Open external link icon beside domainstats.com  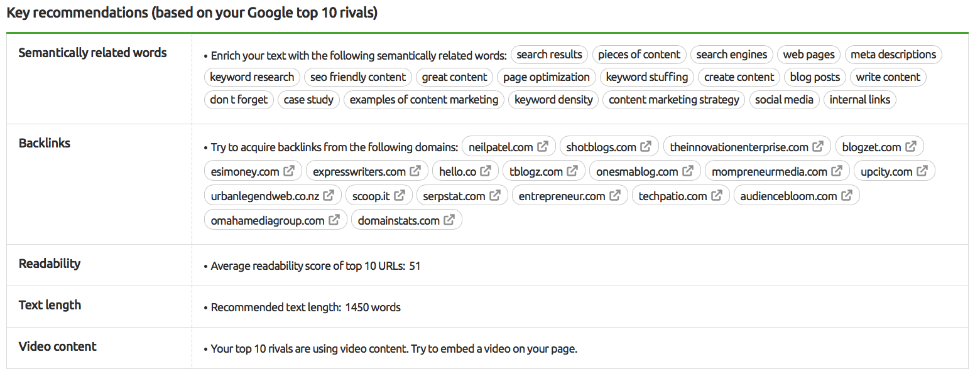tap(449, 220)
